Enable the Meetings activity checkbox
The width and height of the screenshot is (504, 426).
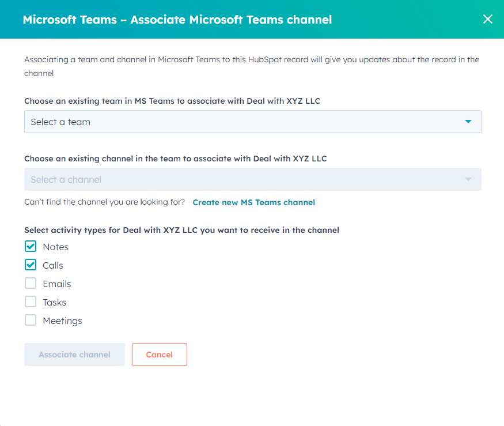click(31, 320)
